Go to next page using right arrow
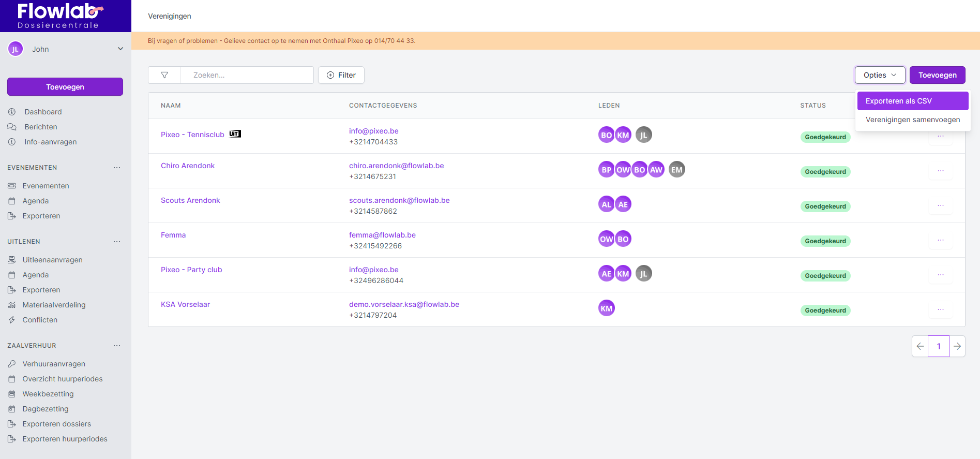980x459 pixels. pos(957,346)
